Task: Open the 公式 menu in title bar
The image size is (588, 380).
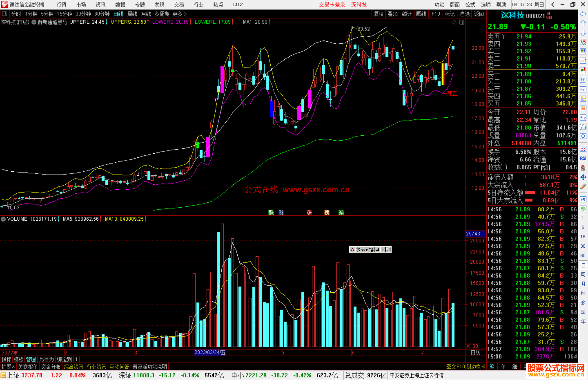Action: (470, 5)
